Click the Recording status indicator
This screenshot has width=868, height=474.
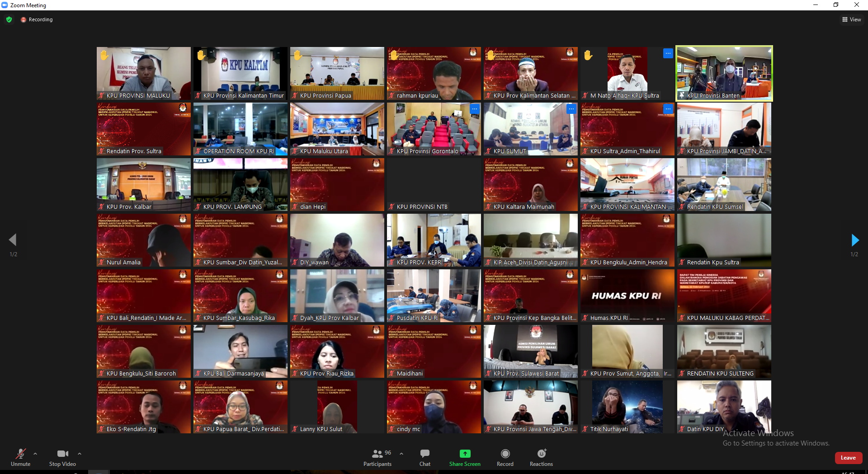(37, 19)
